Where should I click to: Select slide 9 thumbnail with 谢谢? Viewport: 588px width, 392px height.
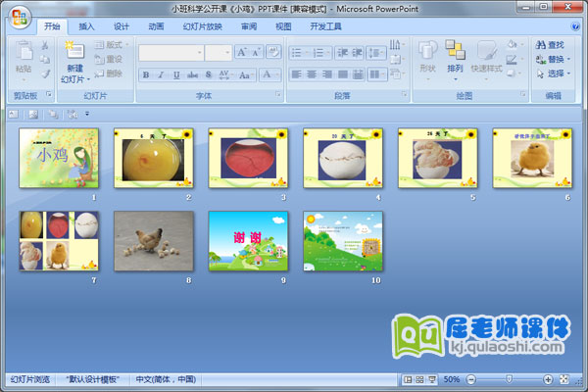click(248, 241)
